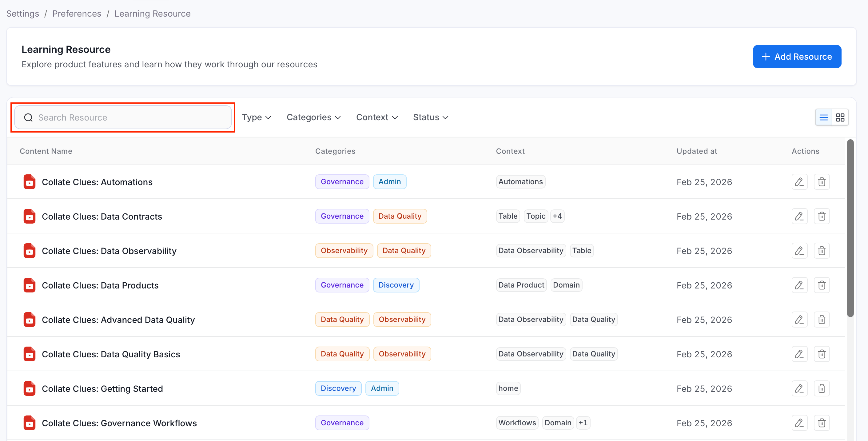This screenshot has height=441, width=868.
Task: Edit Collate Clues: Data Contracts resource
Action: tap(799, 216)
